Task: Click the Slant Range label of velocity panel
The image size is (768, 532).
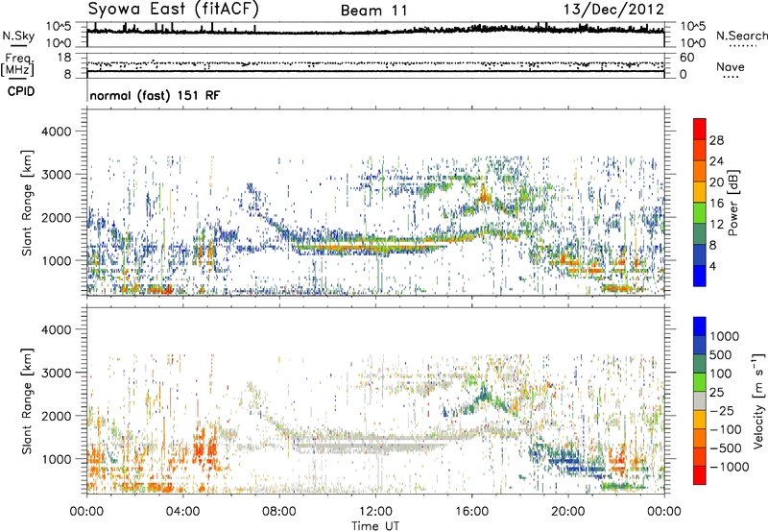Action: tap(27, 400)
